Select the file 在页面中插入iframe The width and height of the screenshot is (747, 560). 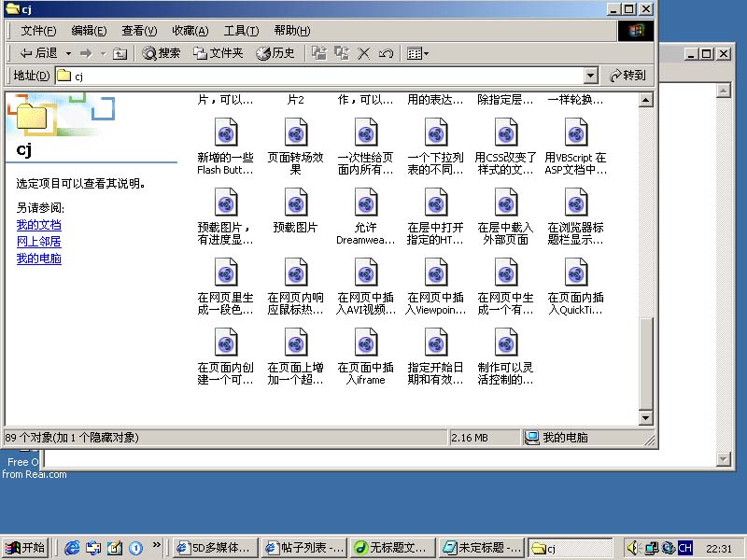(366, 357)
